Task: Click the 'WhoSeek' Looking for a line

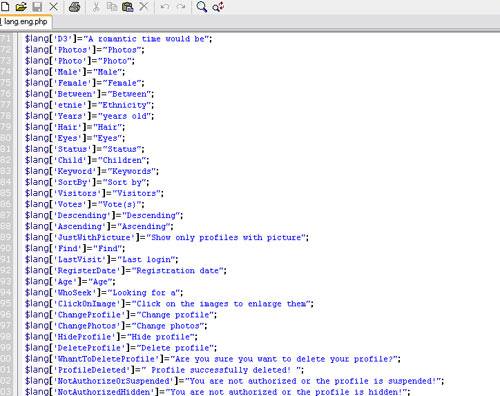Action: coord(104,292)
